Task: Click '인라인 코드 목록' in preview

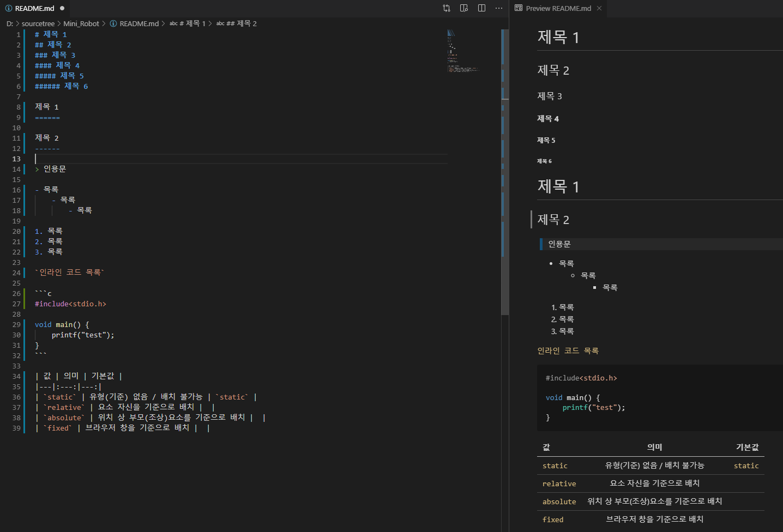Action: click(x=568, y=350)
